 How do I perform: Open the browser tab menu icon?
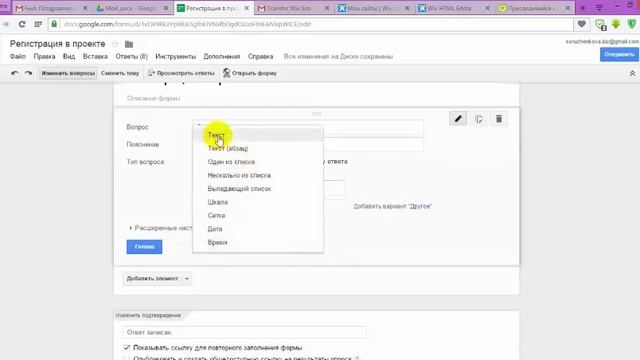click(599, 8)
